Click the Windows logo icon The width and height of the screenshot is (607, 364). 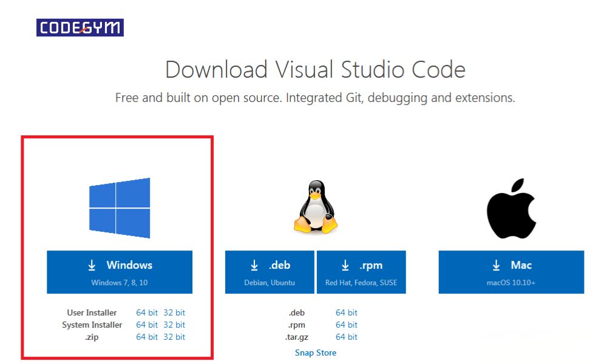click(120, 207)
